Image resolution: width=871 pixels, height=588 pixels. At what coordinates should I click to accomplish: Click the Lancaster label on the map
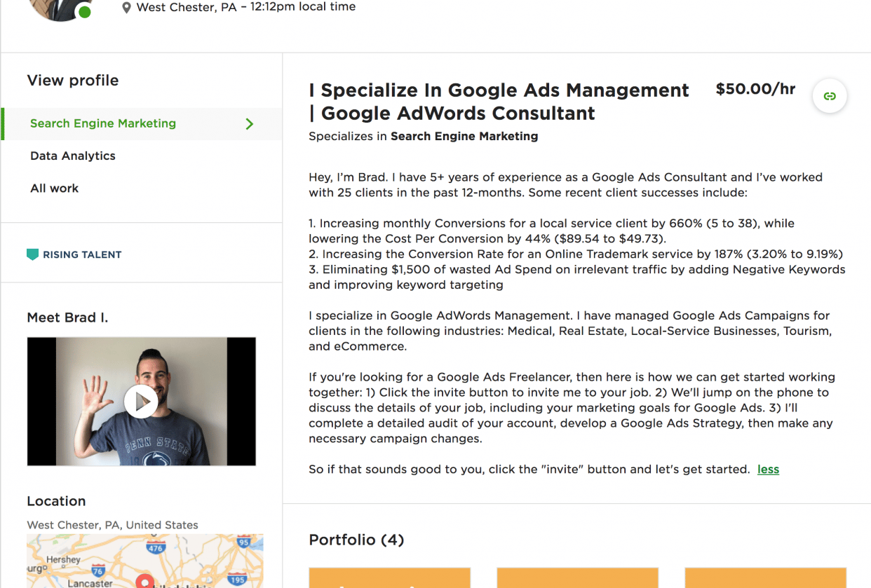pos(90,583)
